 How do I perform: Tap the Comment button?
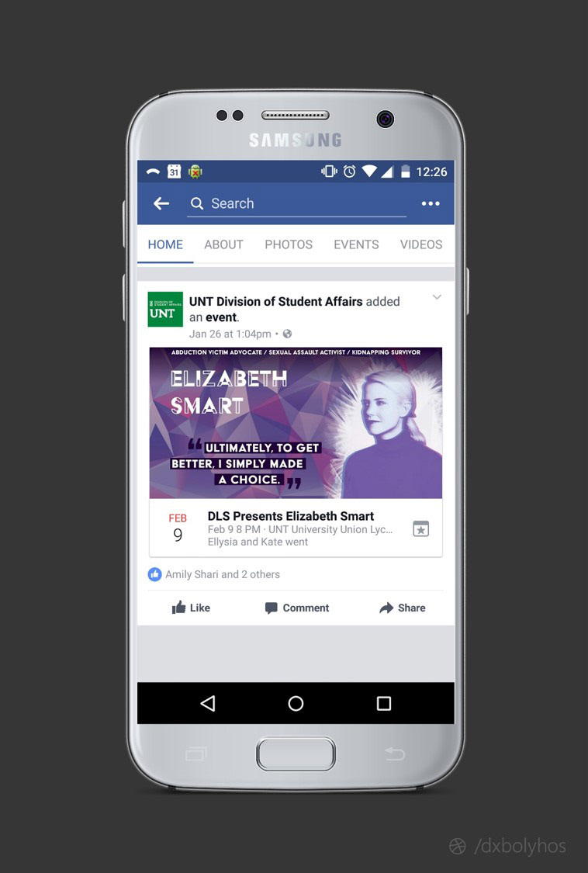click(297, 608)
